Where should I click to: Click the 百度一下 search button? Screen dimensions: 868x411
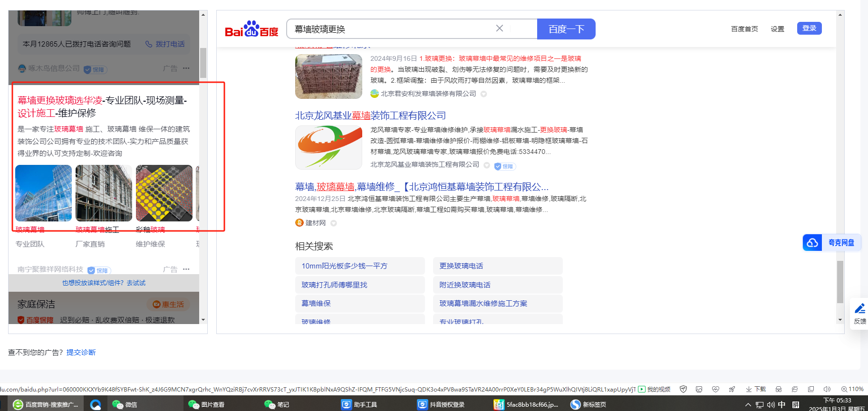566,29
